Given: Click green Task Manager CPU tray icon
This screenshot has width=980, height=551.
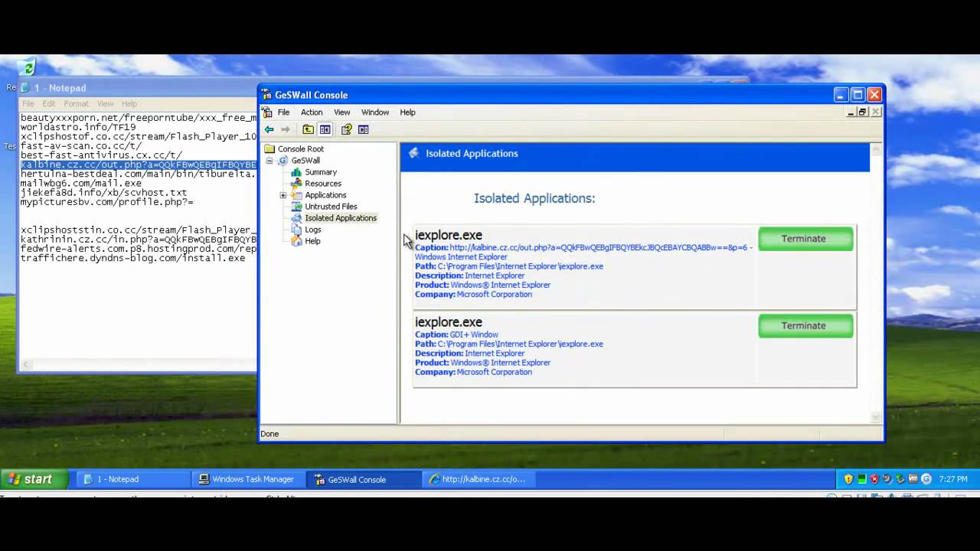Looking at the screenshot, I should 861,479.
